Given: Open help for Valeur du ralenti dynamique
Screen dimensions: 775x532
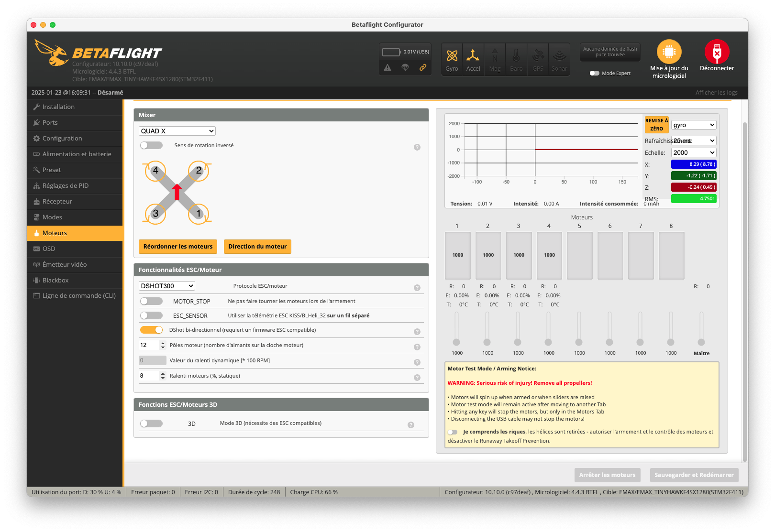Looking at the screenshot, I should point(417,362).
